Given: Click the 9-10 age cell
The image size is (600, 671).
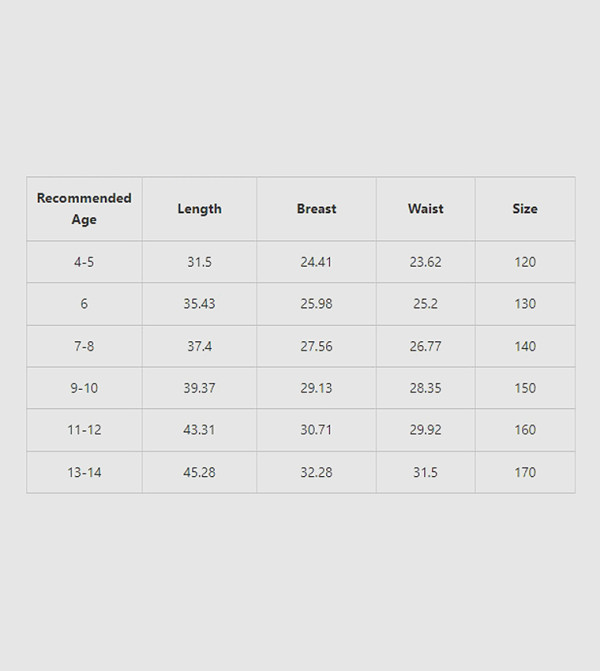Looking at the screenshot, I should [x=84, y=388].
